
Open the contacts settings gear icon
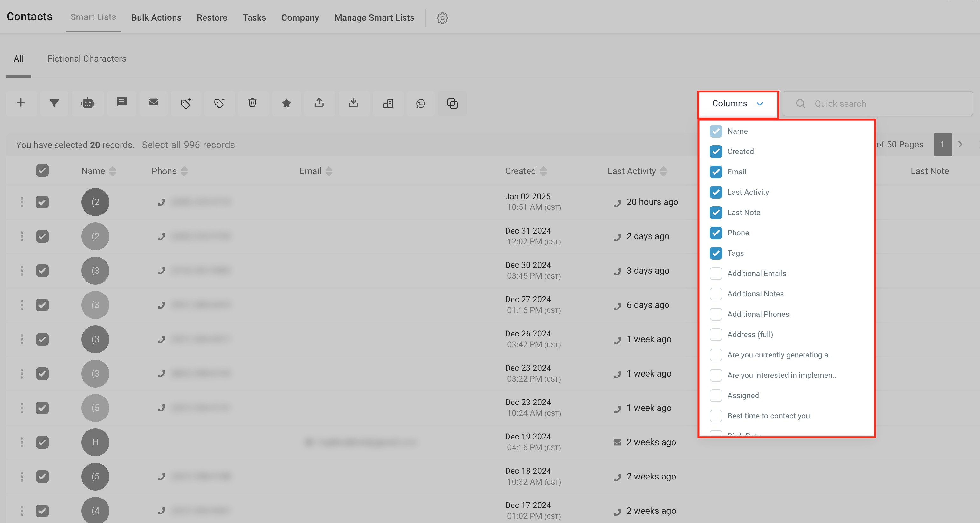pyautogui.click(x=442, y=18)
